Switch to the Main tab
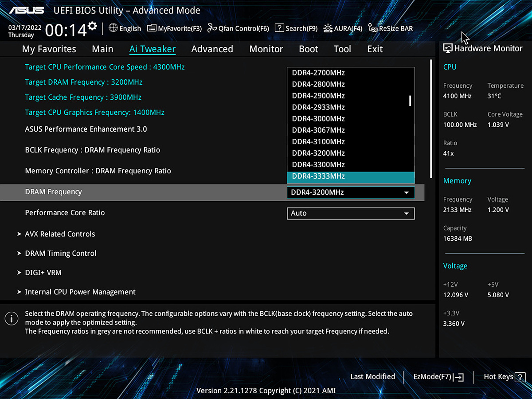532x399 pixels. click(102, 49)
